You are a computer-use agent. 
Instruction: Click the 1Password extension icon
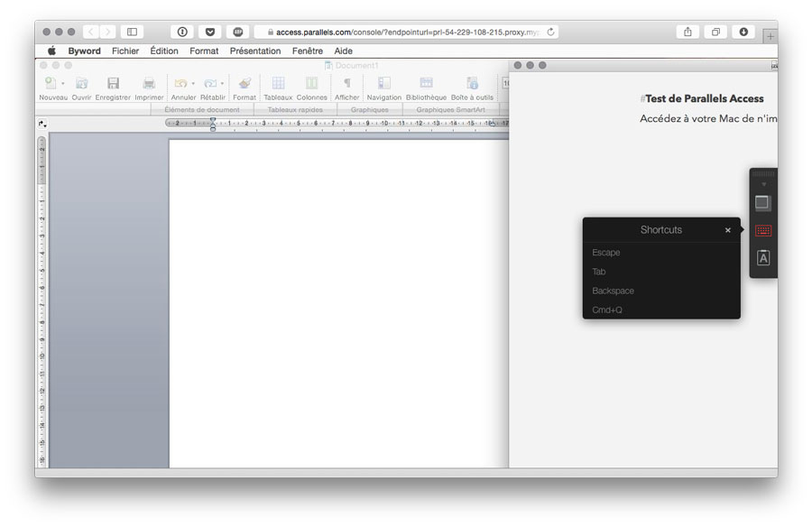coord(182,32)
